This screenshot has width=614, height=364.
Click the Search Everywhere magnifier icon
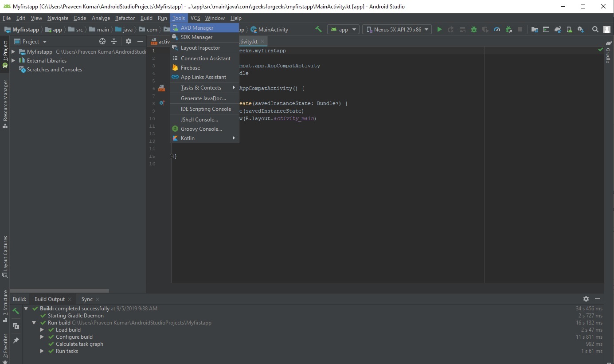click(595, 30)
